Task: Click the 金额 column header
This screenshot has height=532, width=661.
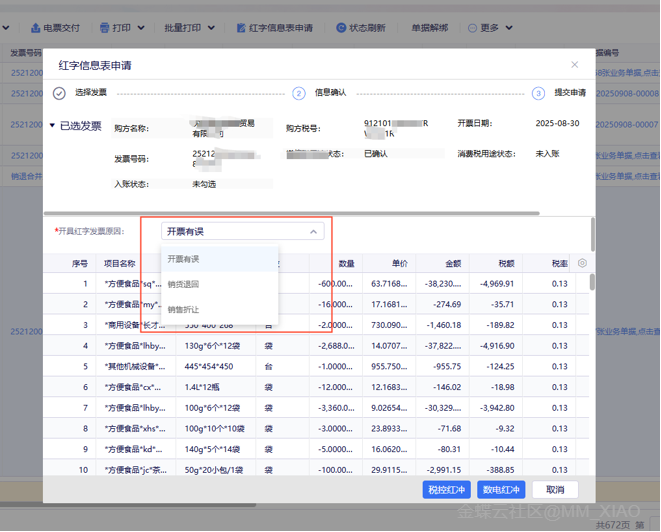Action: pos(453,263)
